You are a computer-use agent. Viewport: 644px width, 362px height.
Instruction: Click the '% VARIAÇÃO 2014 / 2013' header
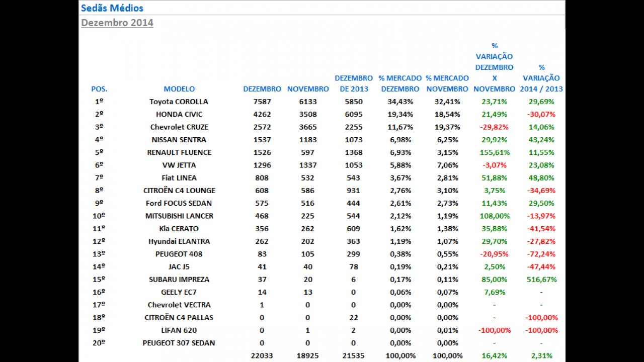point(541,78)
